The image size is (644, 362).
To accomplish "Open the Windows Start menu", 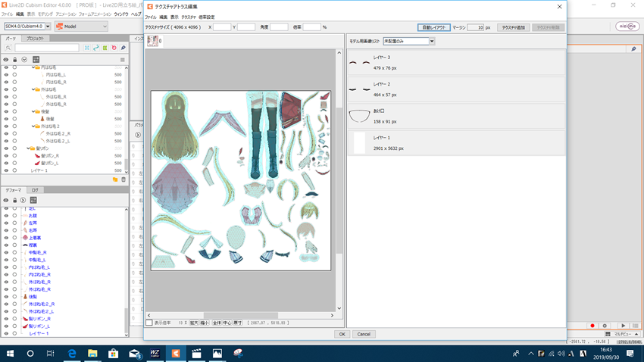I will (10, 354).
